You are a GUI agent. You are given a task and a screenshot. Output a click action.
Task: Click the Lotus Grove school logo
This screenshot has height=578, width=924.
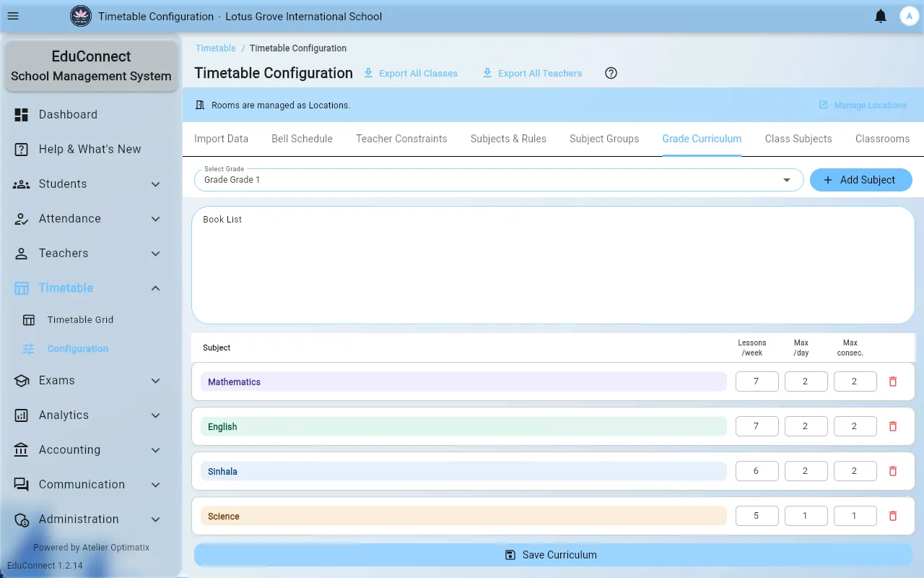click(x=81, y=16)
